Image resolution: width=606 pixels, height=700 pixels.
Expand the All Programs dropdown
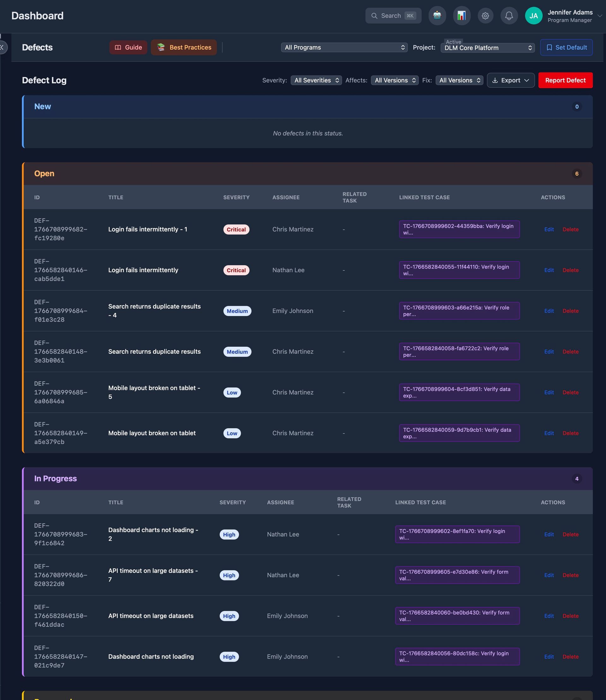click(x=344, y=47)
